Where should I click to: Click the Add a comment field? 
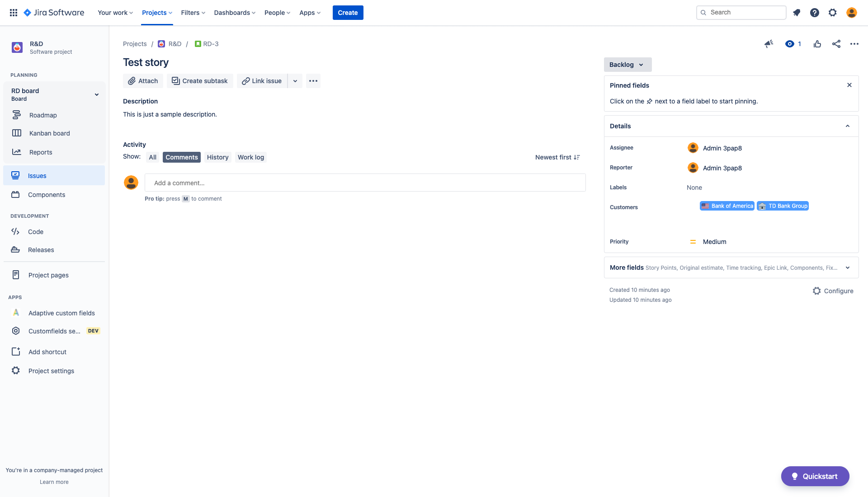pyautogui.click(x=365, y=183)
